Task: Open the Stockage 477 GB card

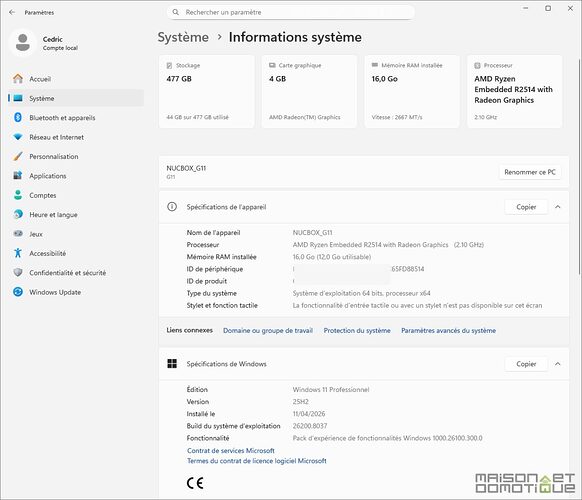Action: click(x=206, y=92)
